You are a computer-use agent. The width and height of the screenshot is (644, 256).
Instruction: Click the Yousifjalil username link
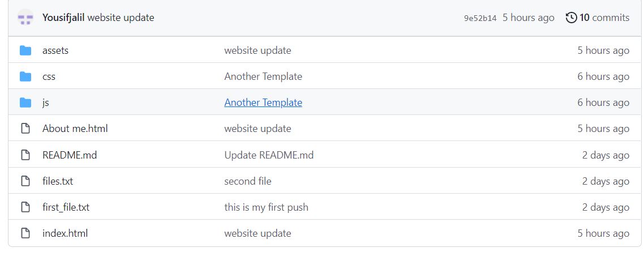click(63, 18)
